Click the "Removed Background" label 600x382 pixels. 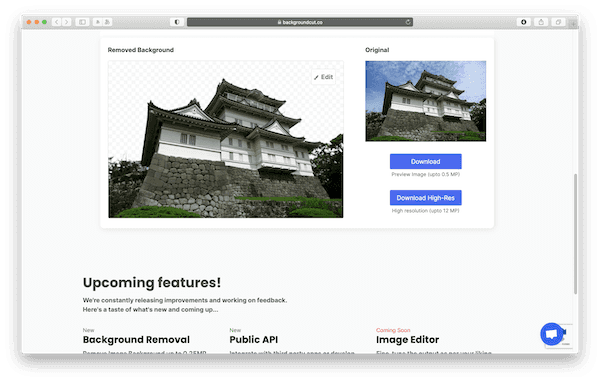coord(140,50)
